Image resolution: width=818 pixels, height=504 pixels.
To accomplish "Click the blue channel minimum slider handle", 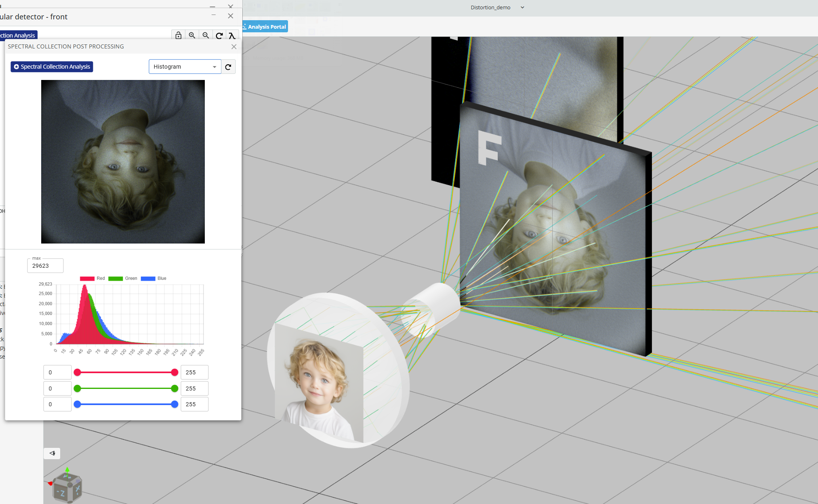I will pos(77,404).
